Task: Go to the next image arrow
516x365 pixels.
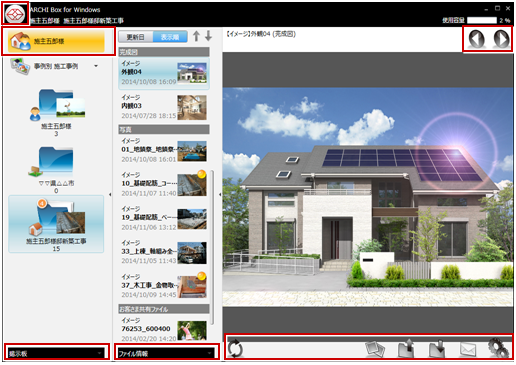Action: click(502, 39)
